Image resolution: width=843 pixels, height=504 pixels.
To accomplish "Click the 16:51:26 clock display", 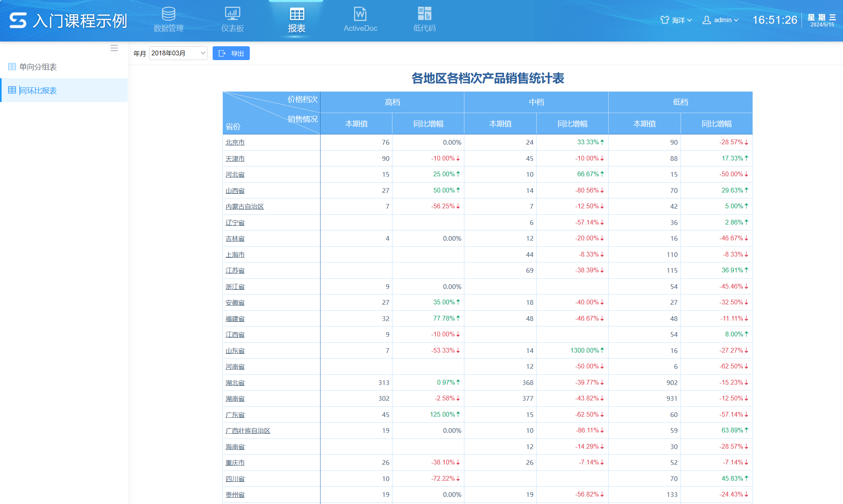I will [x=775, y=20].
